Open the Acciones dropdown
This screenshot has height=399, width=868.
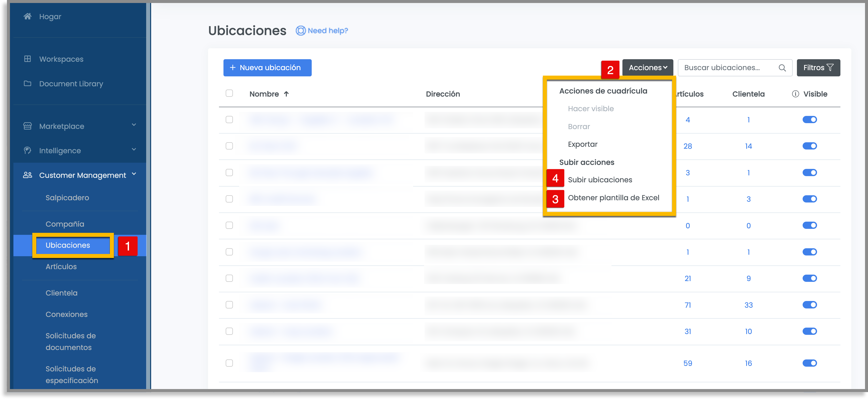pos(647,68)
